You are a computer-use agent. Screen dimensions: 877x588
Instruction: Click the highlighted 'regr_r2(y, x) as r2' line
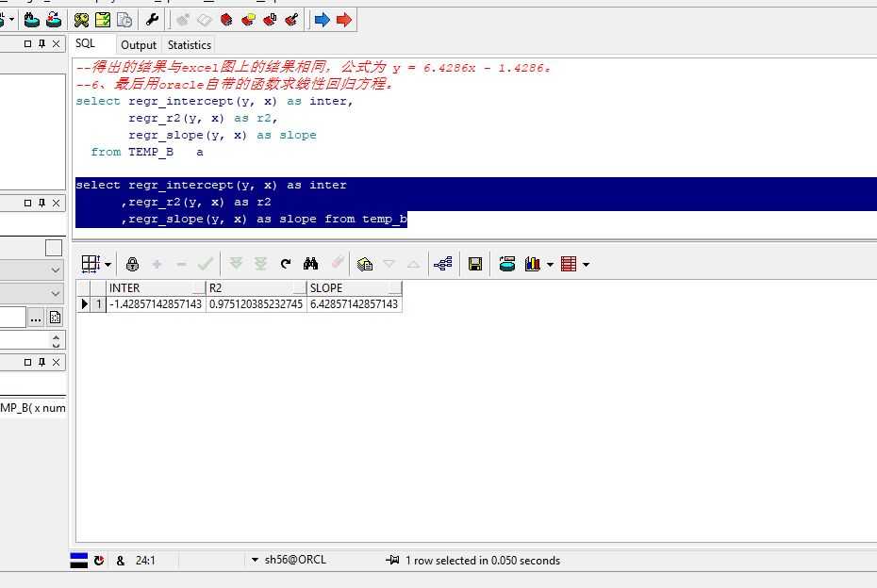(196, 202)
